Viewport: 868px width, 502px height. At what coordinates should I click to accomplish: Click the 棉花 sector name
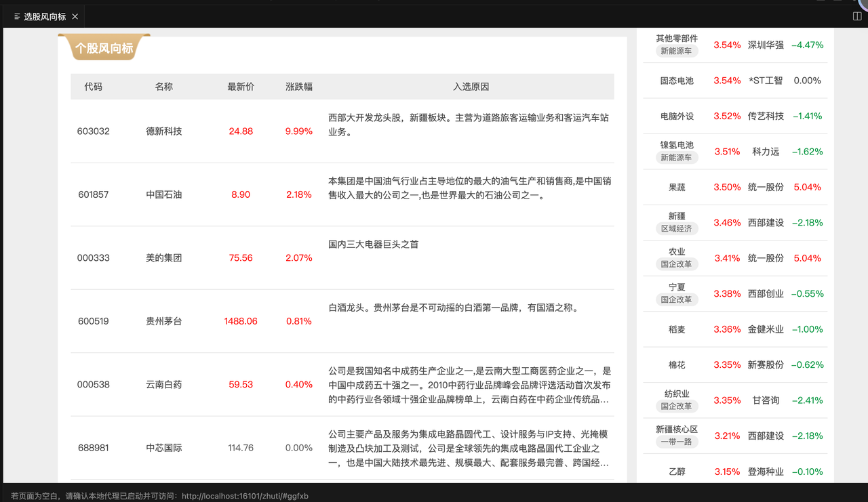coord(677,364)
